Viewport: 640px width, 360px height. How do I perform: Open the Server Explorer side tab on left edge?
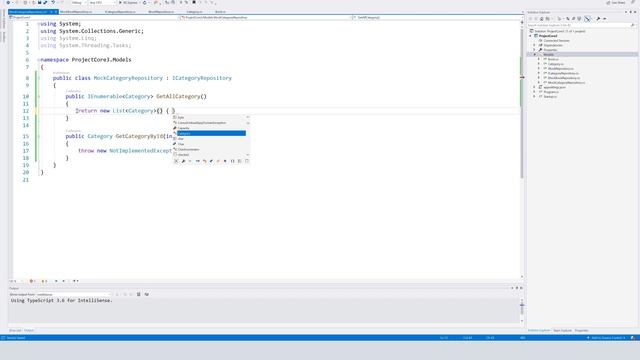(4, 20)
